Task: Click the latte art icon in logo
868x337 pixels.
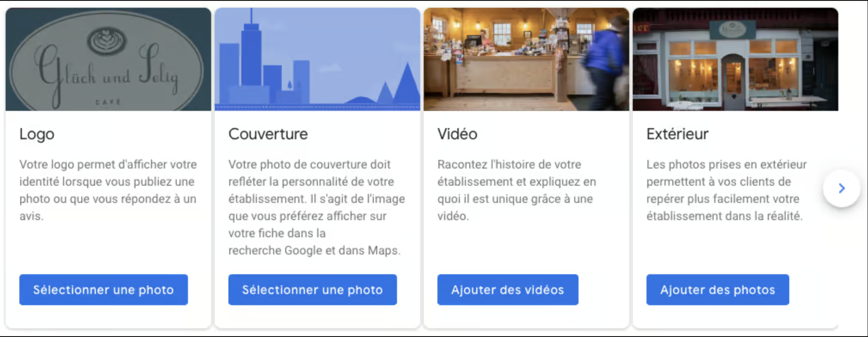Action: pos(107,41)
